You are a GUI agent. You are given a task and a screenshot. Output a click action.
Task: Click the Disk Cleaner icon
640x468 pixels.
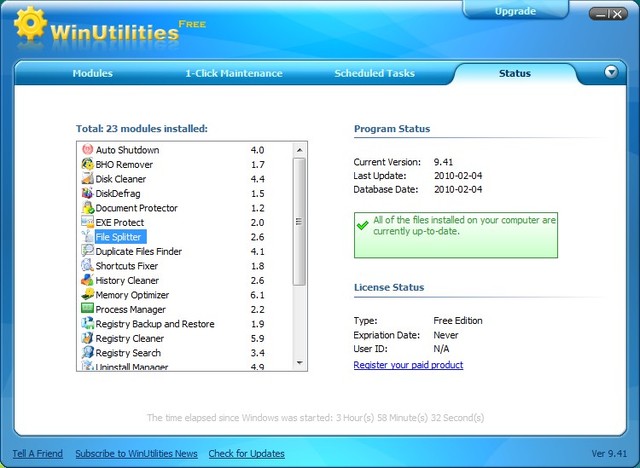pos(87,178)
